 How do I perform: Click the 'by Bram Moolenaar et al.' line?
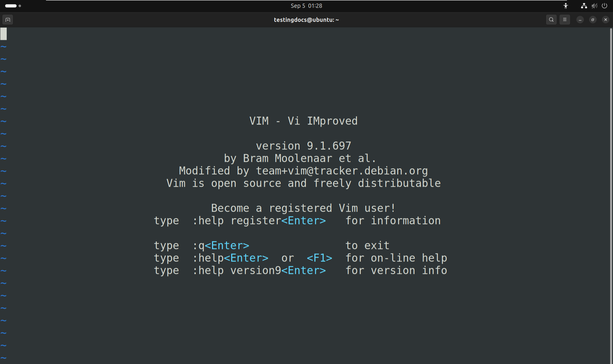[x=300, y=158]
